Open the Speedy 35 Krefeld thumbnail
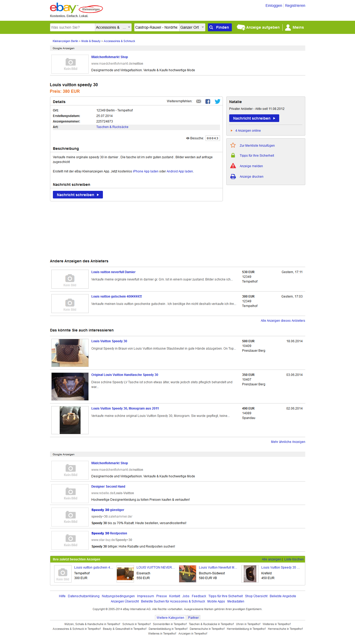The image size is (355, 644). pos(250,574)
